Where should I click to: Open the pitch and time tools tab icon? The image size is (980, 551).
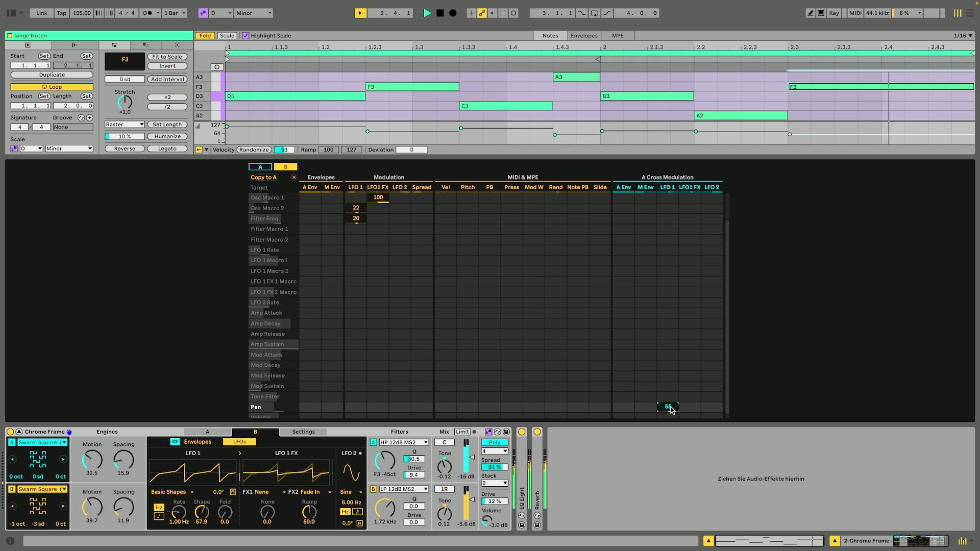(114, 45)
